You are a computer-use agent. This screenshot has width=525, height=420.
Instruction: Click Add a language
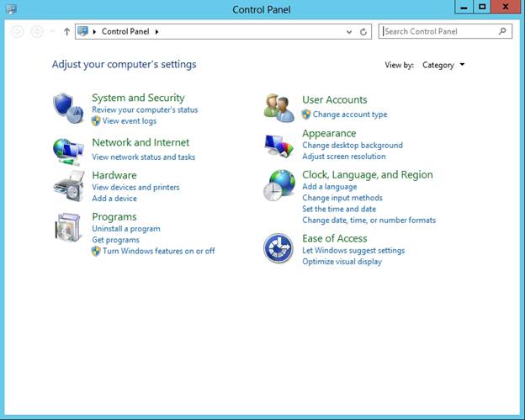330,187
